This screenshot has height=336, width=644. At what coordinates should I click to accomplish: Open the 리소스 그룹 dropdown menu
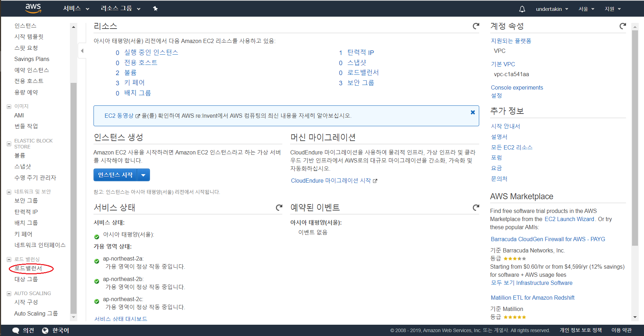(x=121, y=8)
